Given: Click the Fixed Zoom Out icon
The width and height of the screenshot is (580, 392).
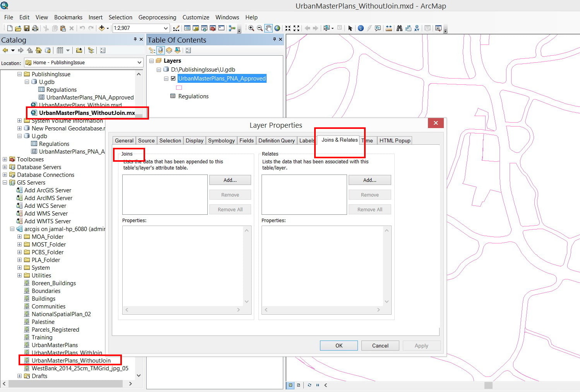Looking at the screenshot, I should (x=297, y=28).
